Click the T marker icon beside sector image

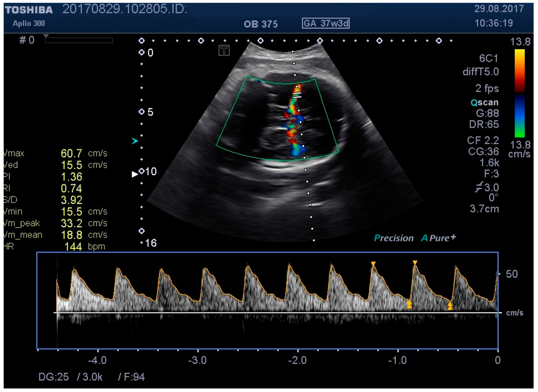tap(224, 51)
